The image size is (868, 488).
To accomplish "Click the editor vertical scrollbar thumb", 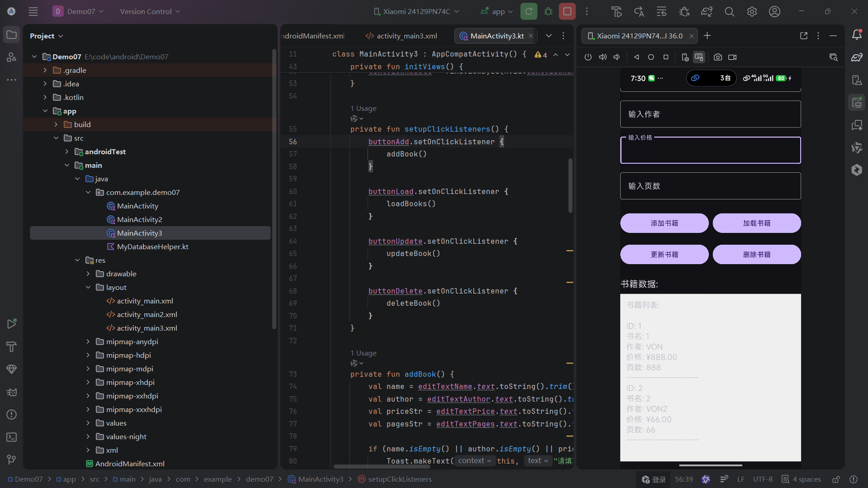I will (570, 185).
